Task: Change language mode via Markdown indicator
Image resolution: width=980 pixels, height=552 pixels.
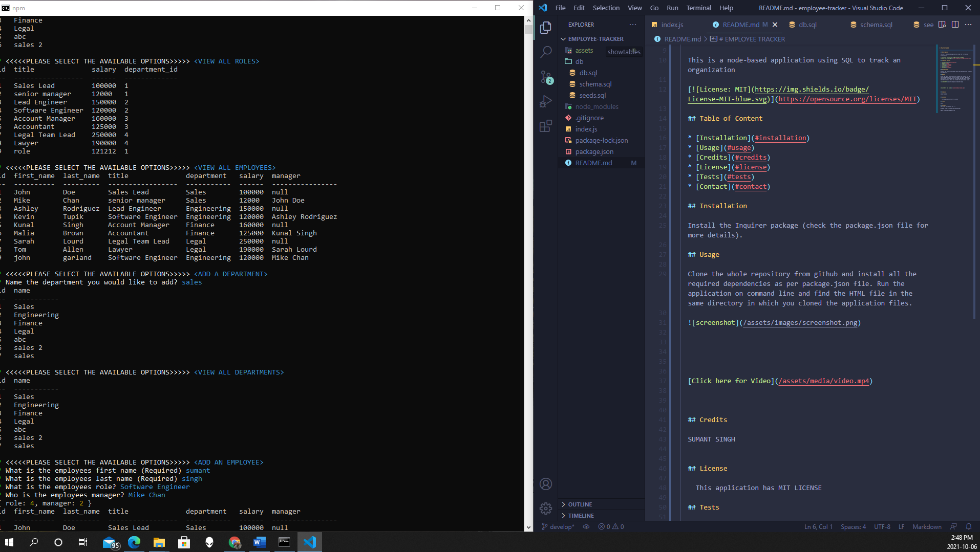Action: pos(927,526)
